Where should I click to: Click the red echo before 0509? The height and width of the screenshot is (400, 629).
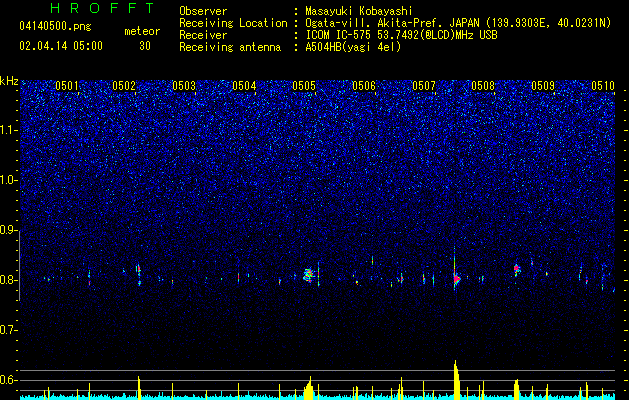[517, 268]
